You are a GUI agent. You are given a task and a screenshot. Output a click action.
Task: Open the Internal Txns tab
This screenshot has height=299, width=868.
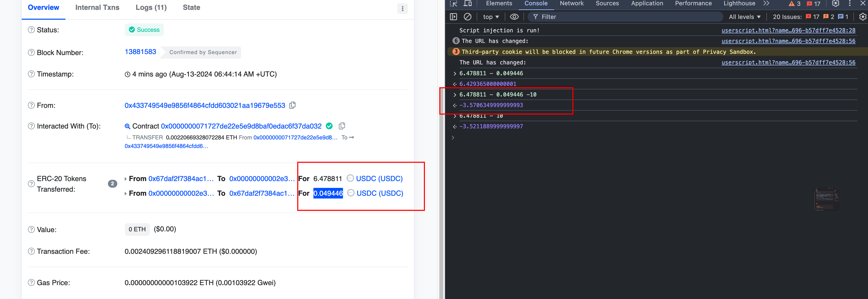97,7
